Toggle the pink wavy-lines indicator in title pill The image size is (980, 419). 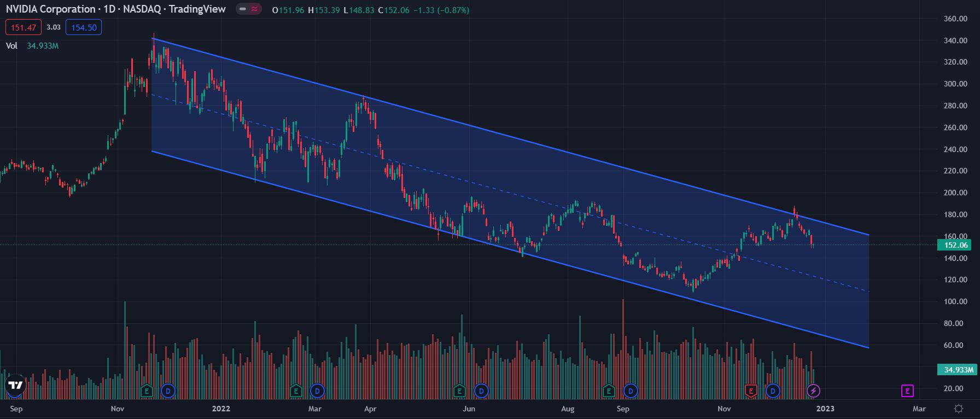pos(254,9)
